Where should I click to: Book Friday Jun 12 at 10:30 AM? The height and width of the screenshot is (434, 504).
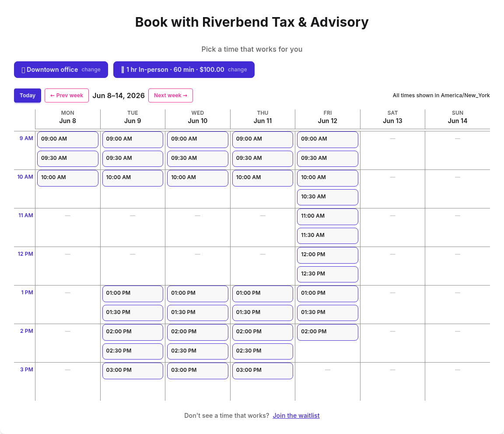click(328, 197)
